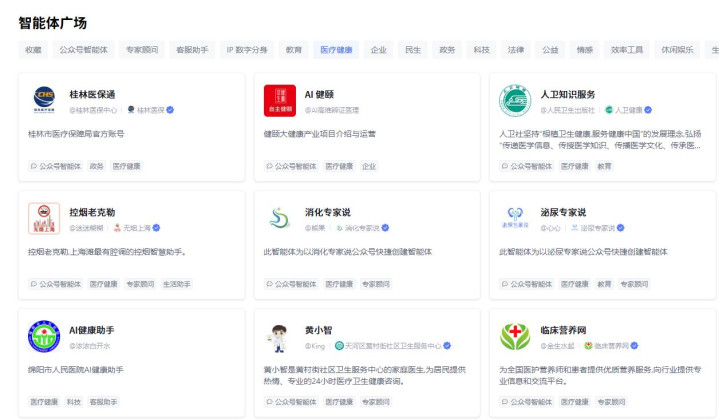Open the 无烟上海 account link

point(134,228)
